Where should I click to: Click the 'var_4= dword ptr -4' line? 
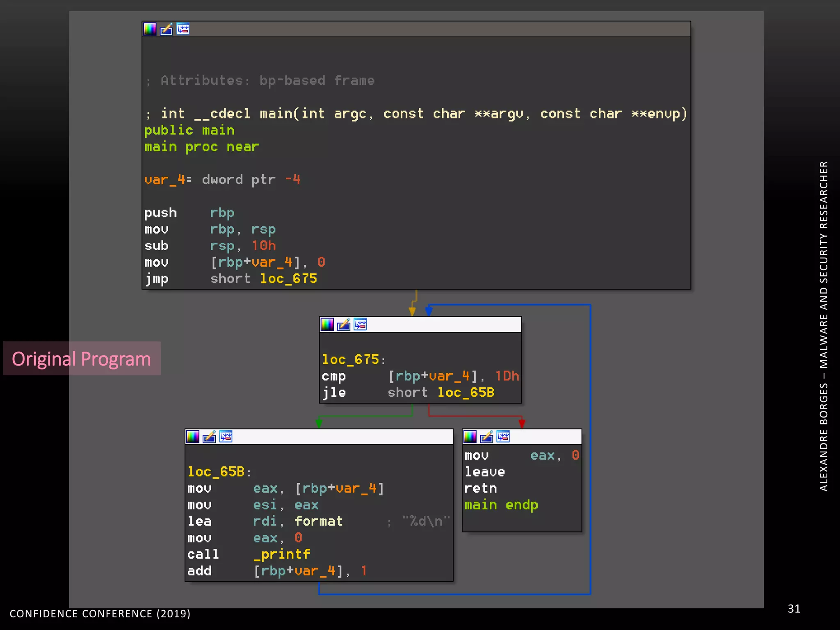223,180
